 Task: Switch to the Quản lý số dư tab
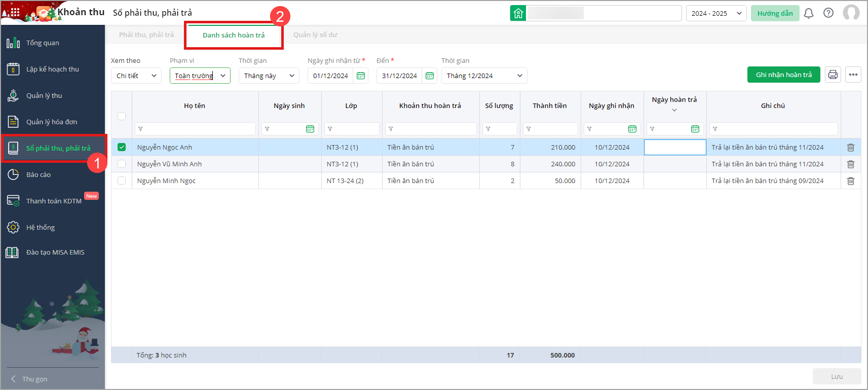(315, 34)
